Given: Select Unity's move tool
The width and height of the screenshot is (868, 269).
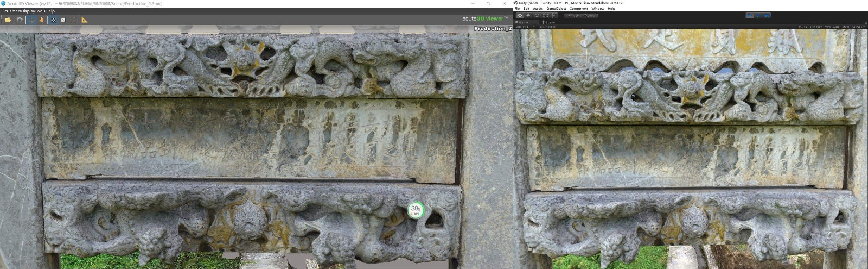Looking at the screenshot, I should coord(528,15).
